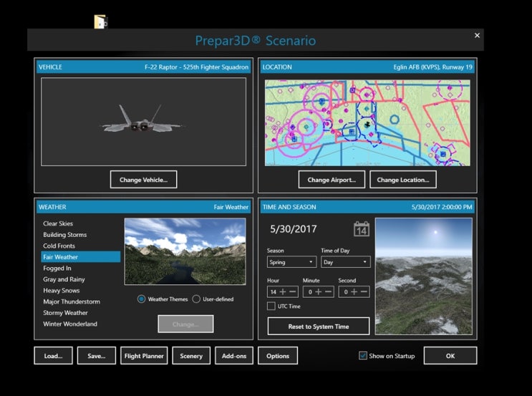Image resolution: width=532 pixels, height=396 pixels.
Task: Pick the Heavy Snows weather theme
Action: tap(80, 291)
